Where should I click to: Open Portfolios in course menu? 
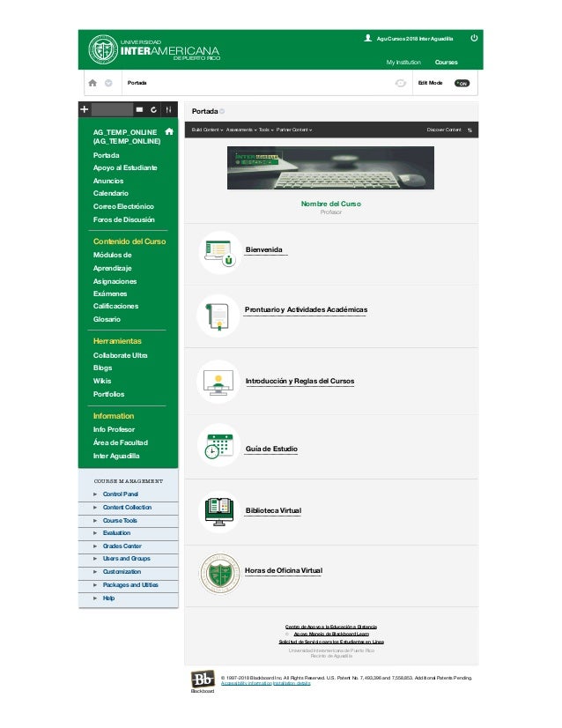pyautogui.click(x=108, y=394)
